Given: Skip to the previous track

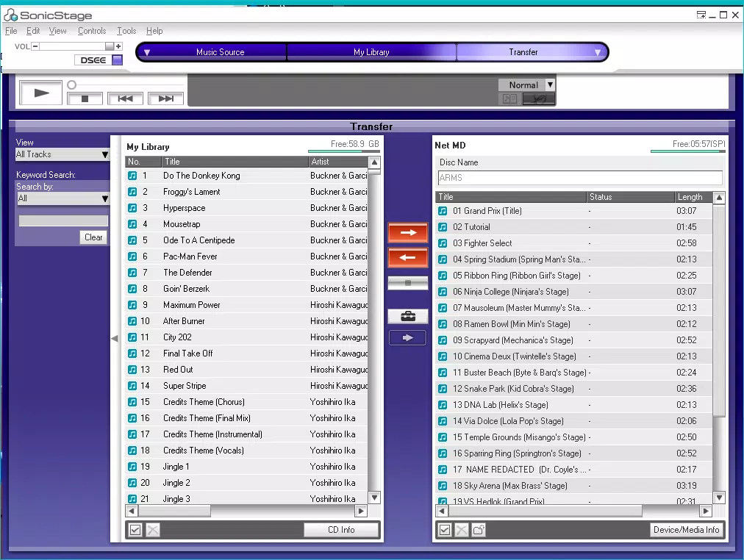Looking at the screenshot, I should click(125, 98).
